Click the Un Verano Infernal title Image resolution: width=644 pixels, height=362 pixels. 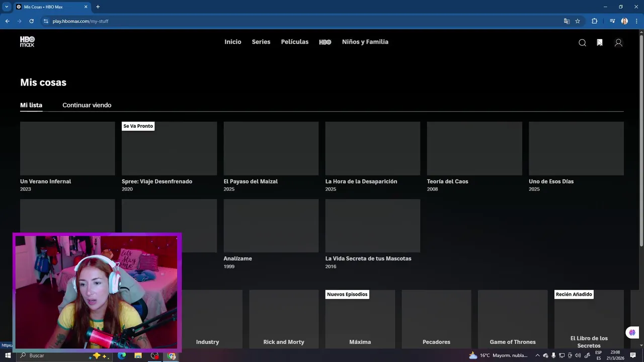coord(45,182)
